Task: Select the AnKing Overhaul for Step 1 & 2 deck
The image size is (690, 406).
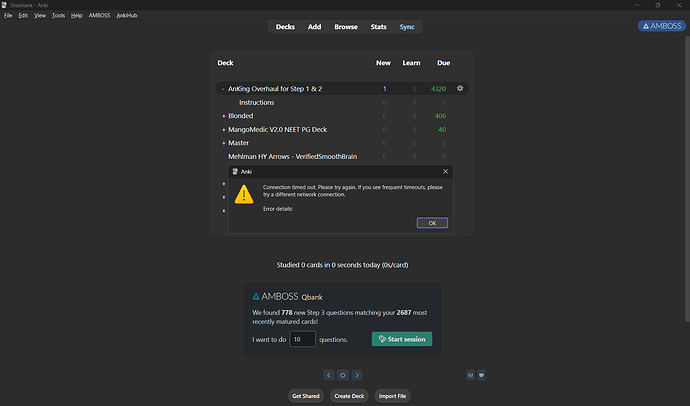Action: point(275,89)
